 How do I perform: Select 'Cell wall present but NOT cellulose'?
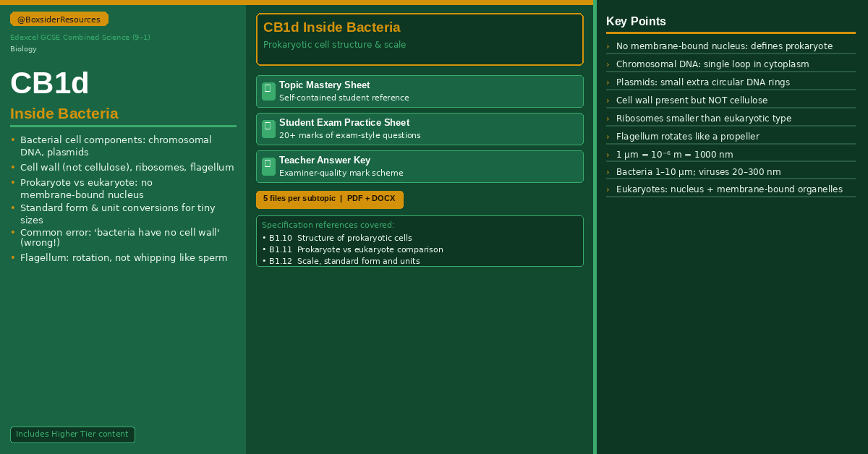click(692, 100)
